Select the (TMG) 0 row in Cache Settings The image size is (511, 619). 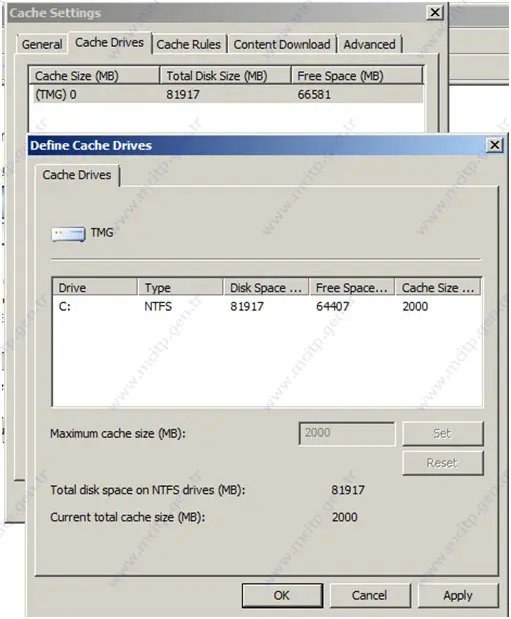[228, 94]
